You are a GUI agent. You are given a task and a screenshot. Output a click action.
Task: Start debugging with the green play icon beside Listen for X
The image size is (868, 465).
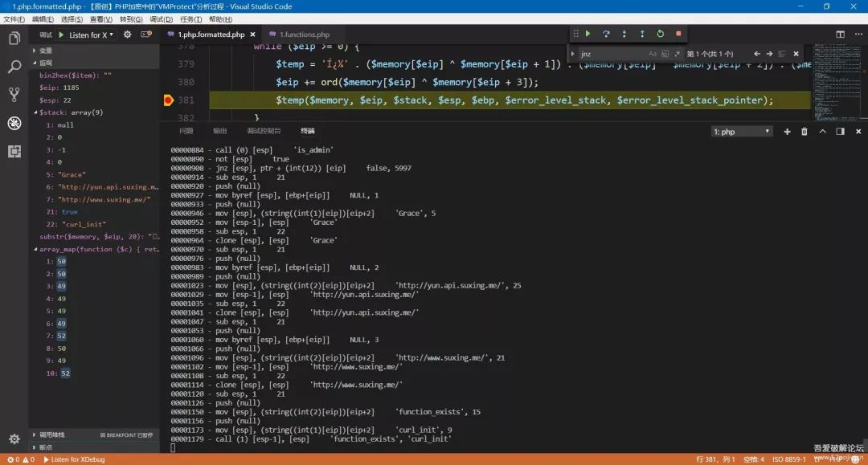(61, 35)
